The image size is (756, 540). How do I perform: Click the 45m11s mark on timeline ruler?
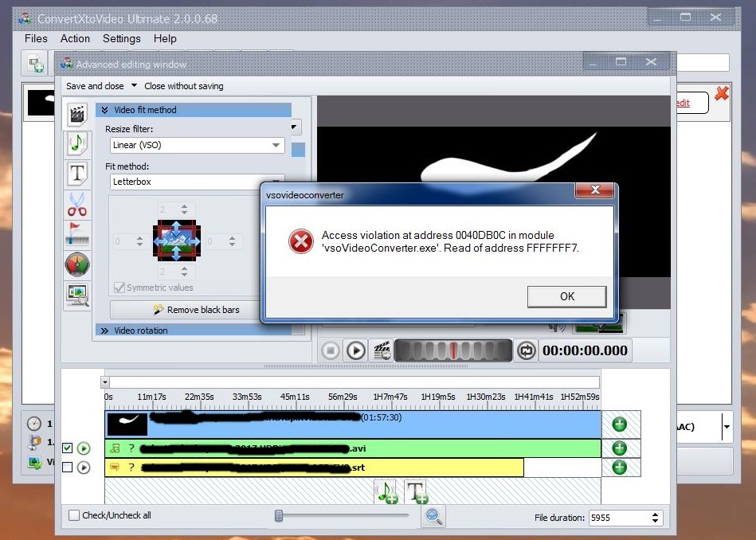pyautogui.click(x=295, y=397)
